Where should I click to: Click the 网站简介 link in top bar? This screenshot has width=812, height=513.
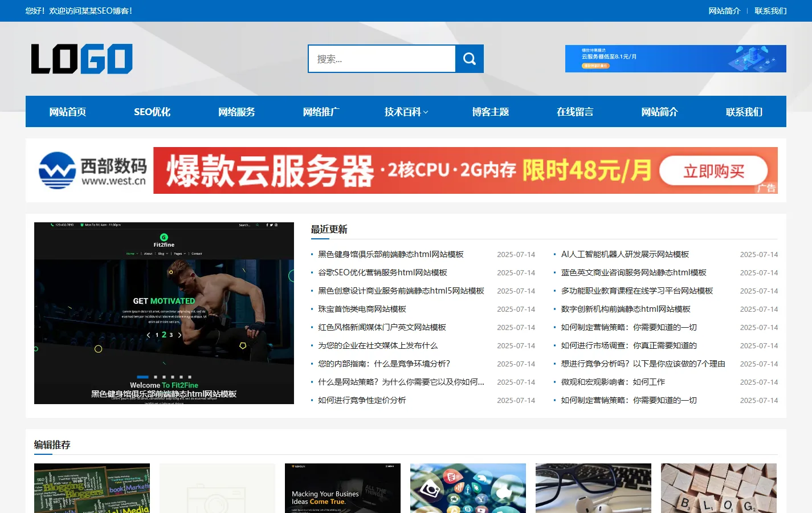(724, 11)
